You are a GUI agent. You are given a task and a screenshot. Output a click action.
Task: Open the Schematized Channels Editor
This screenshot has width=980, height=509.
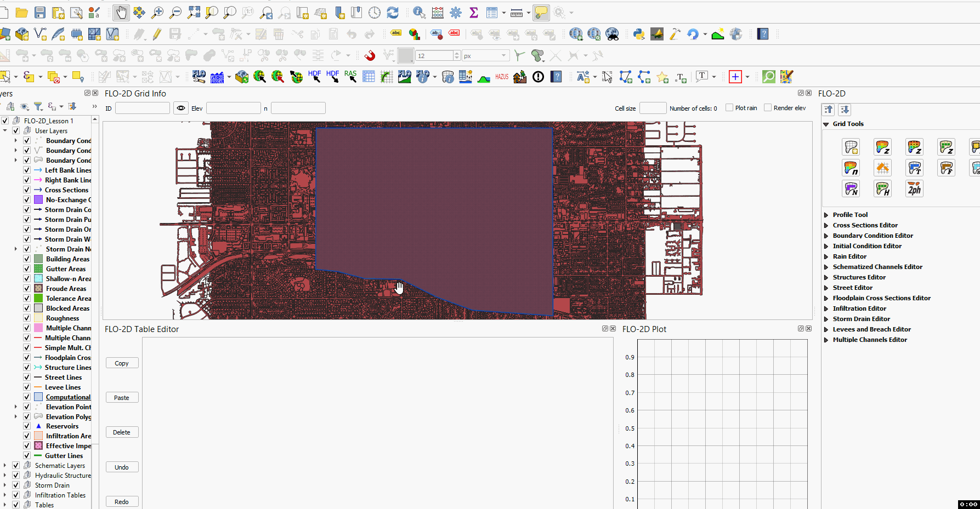(877, 266)
